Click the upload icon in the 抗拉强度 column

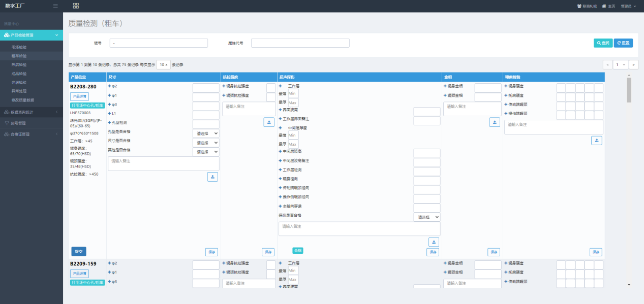point(268,122)
